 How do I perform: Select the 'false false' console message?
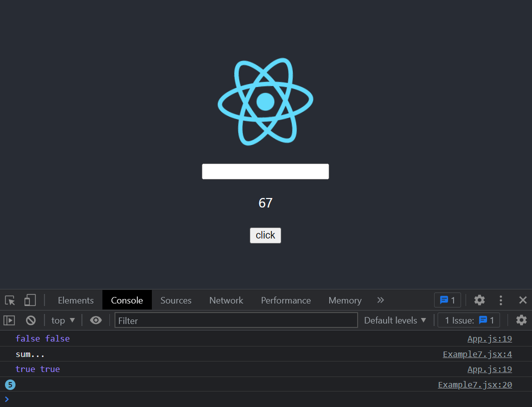click(43, 338)
